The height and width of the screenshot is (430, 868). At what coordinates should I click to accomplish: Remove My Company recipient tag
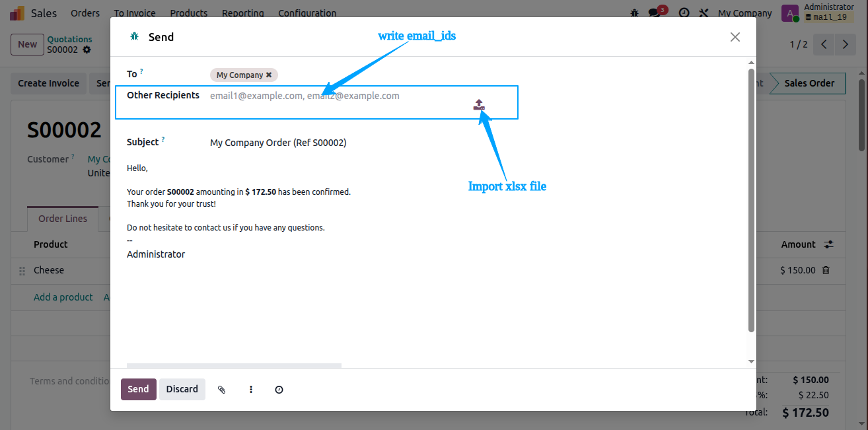[x=269, y=75]
